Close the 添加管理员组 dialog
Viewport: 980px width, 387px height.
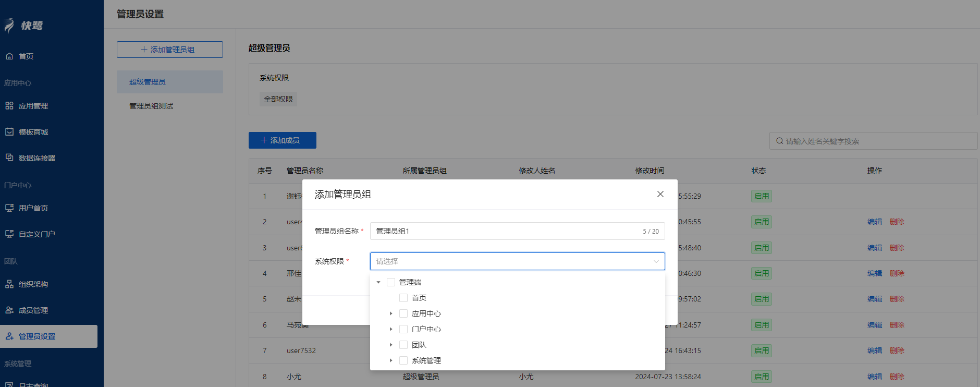pyautogui.click(x=660, y=194)
